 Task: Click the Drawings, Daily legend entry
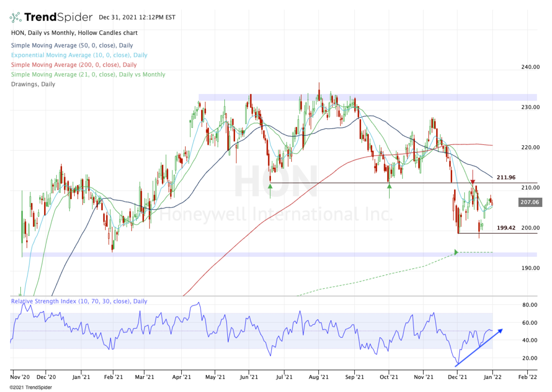[x=32, y=84]
